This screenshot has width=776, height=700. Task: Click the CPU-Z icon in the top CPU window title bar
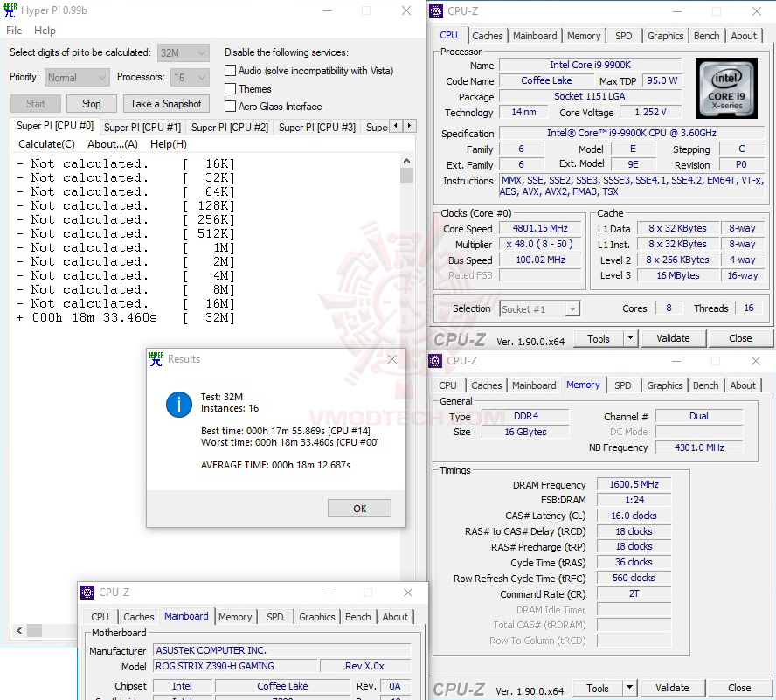pos(436,10)
